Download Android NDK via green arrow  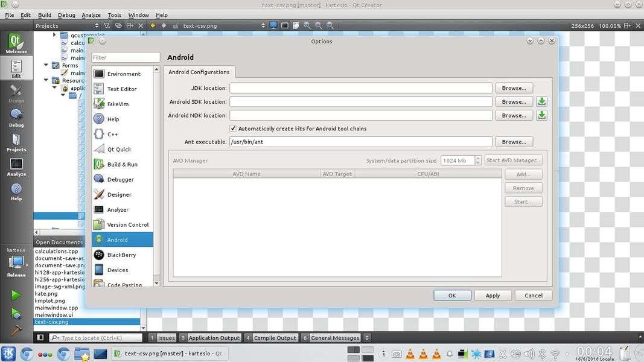[x=542, y=115]
